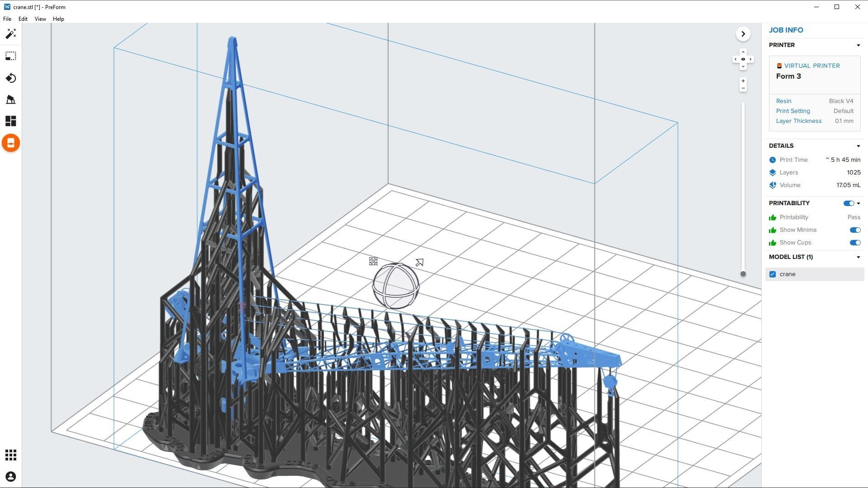The image size is (868, 488).
Task: Collapse the Details section
Action: click(x=858, y=146)
